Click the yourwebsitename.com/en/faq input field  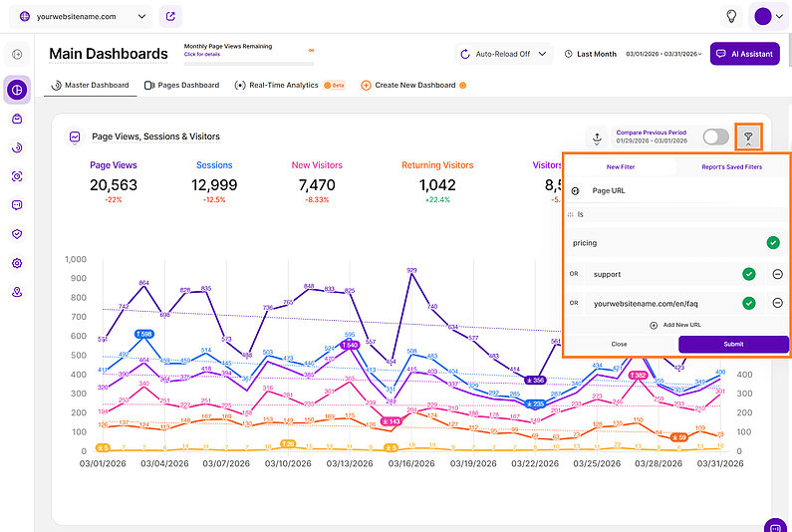click(674, 304)
